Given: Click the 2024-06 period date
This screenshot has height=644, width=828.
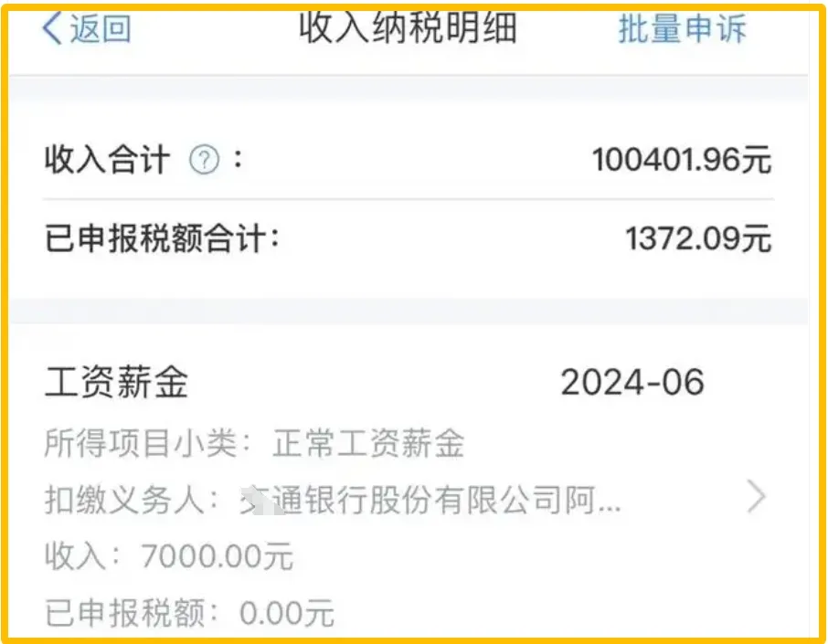Looking at the screenshot, I should [x=632, y=382].
